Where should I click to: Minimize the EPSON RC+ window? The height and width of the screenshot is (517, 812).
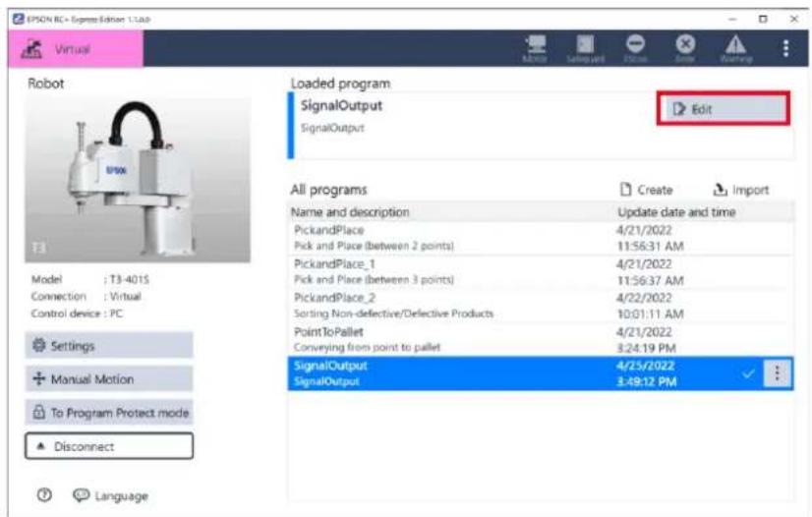click(x=732, y=19)
